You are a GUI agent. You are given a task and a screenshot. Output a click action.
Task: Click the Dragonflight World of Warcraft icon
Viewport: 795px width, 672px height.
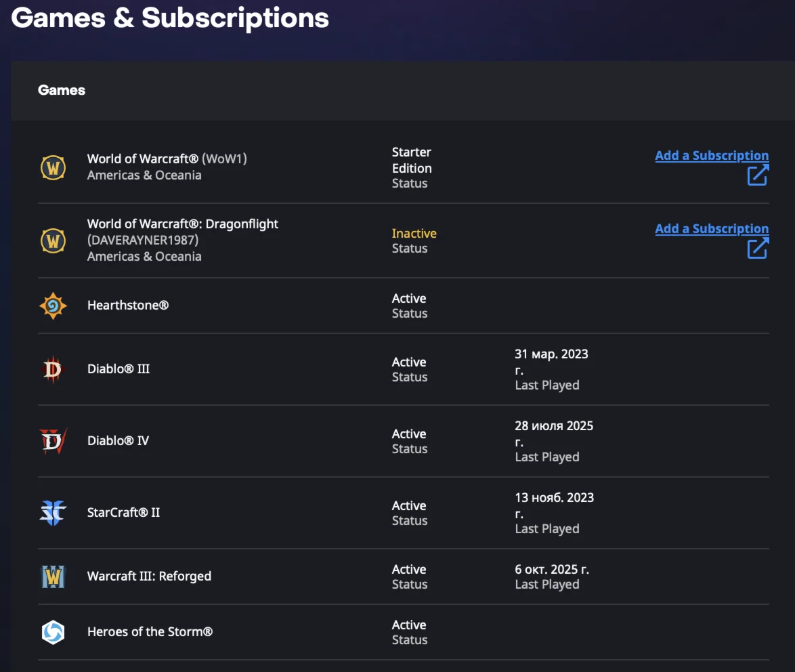tap(53, 240)
